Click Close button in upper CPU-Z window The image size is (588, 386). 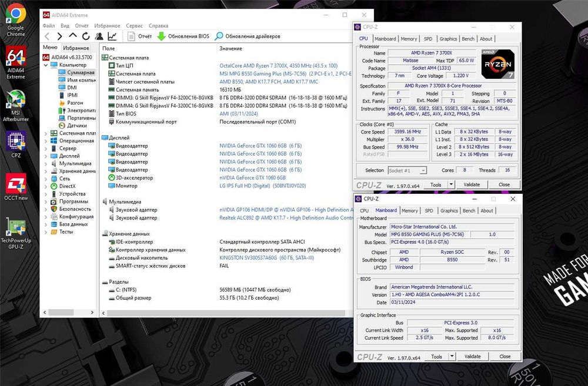coord(504,184)
